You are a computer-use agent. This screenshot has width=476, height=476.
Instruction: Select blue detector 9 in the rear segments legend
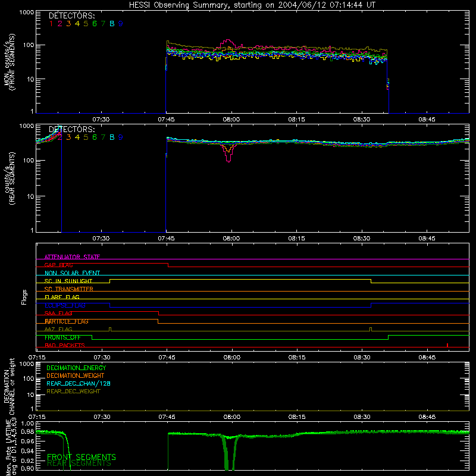[121, 137]
